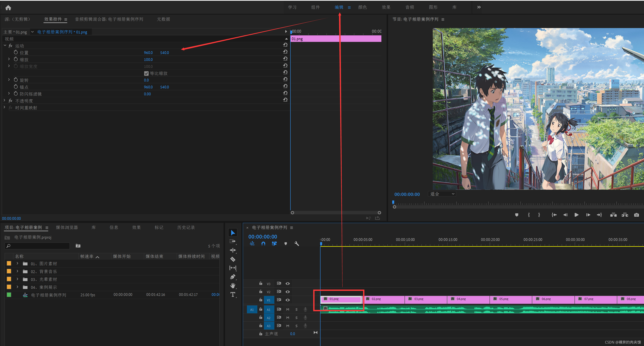Viewport: 644px width, 346px height.
Task: Play the program monitor
Action: [577, 215]
